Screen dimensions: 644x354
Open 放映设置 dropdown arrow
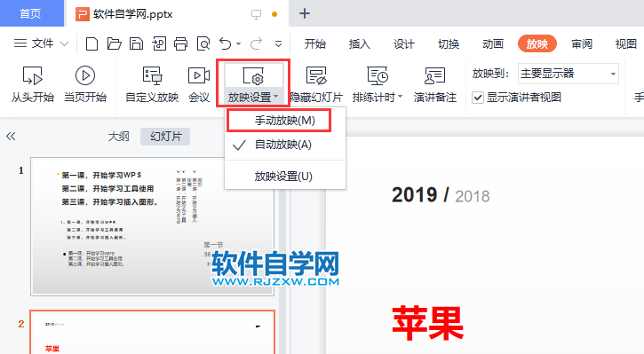click(x=276, y=97)
